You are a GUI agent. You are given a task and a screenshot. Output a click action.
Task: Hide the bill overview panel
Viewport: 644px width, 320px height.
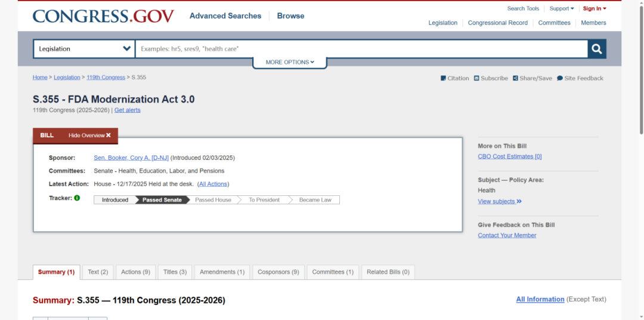(89, 136)
